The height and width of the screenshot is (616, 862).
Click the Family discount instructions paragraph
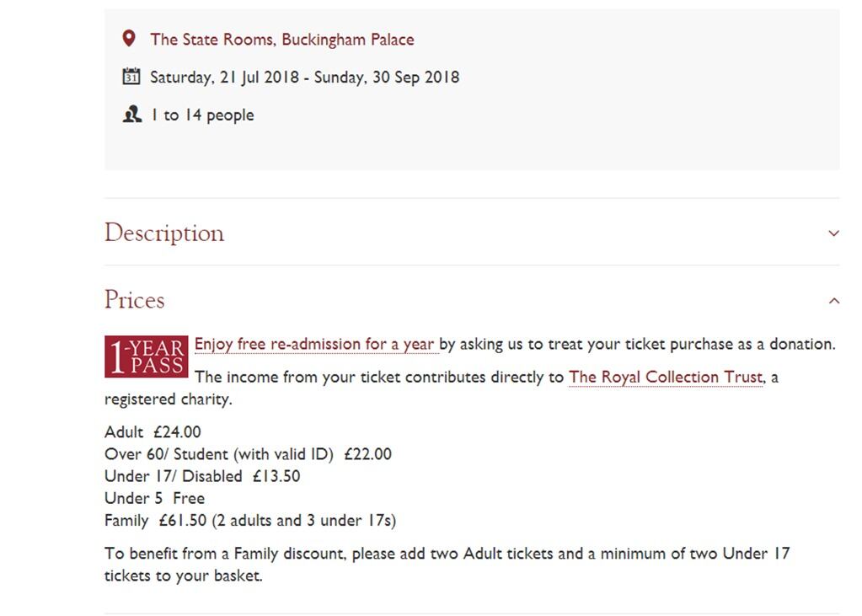coord(447,565)
